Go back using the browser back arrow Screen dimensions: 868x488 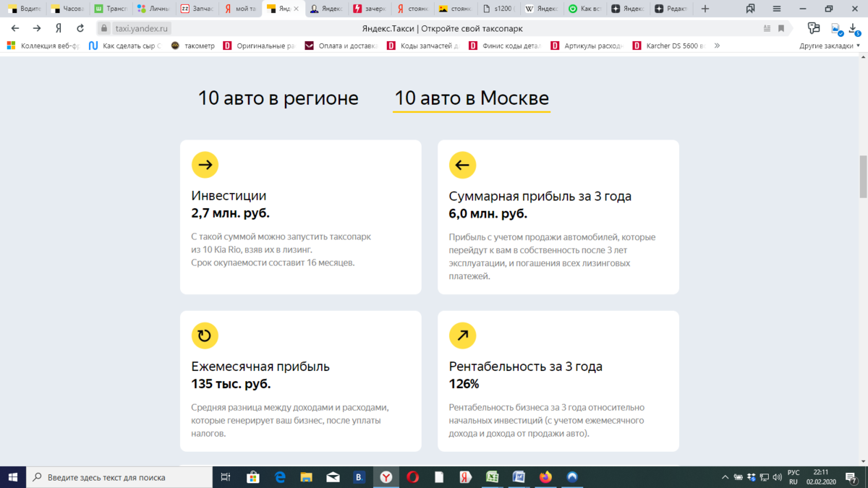tap(15, 28)
